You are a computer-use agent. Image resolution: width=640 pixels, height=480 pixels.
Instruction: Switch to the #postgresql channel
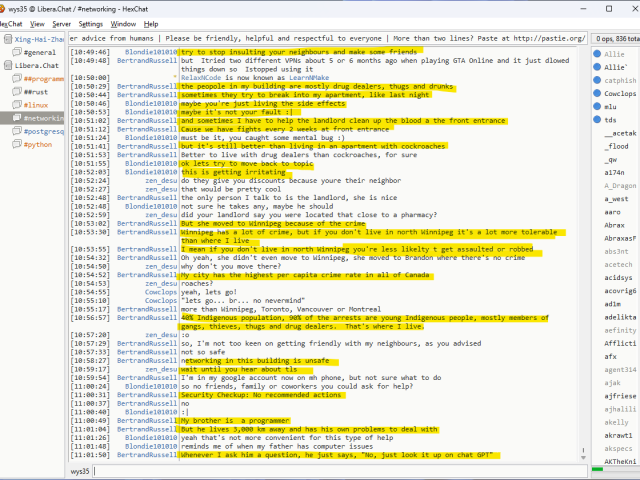(x=44, y=131)
